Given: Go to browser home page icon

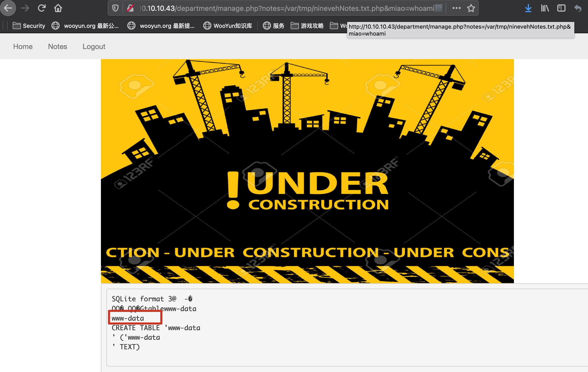Looking at the screenshot, I should (58, 8).
